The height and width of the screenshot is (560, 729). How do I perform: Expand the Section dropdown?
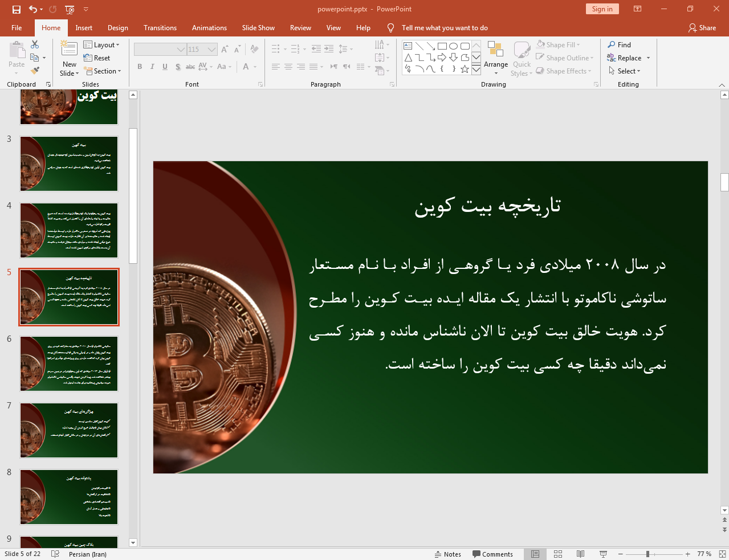[x=103, y=71]
